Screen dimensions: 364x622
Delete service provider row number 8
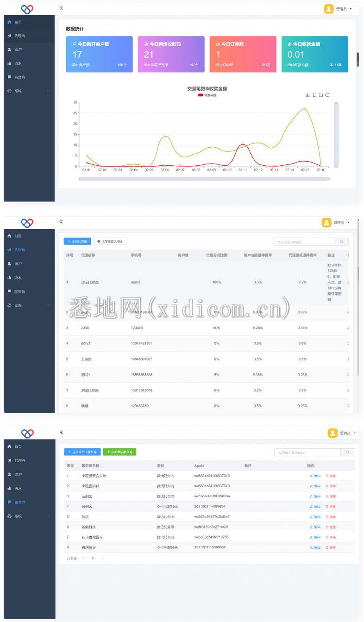331,547
